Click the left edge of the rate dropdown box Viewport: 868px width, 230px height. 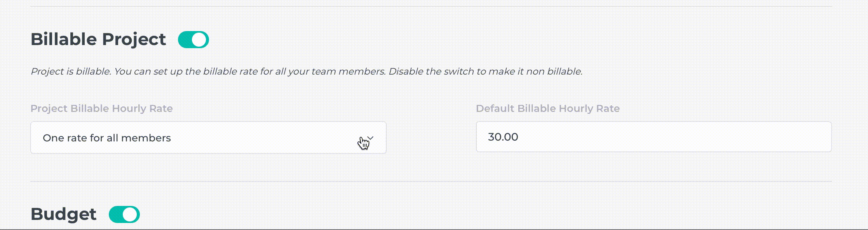33,138
